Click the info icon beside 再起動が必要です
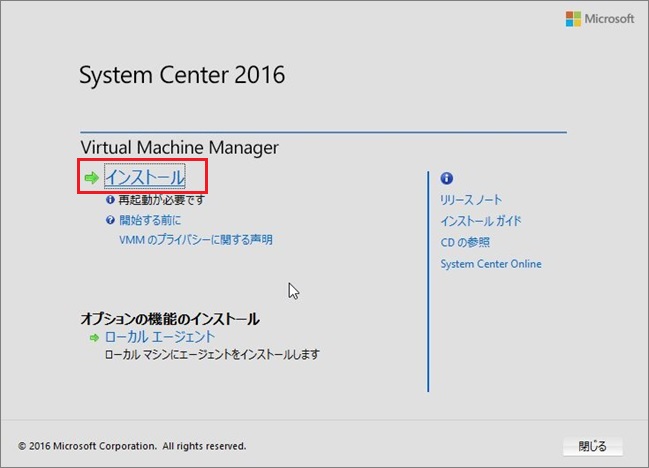The width and height of the screenshot is (649, 468). [x=110, y=200]
